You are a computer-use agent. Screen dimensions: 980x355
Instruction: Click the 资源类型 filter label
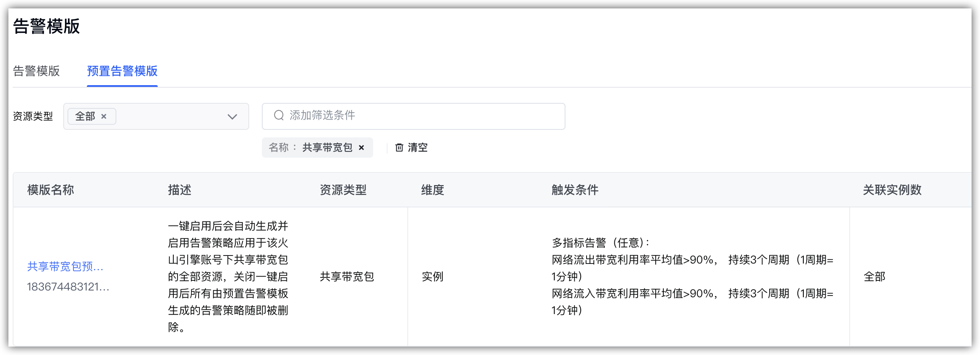pyautogui.click(x=33, y=116)
